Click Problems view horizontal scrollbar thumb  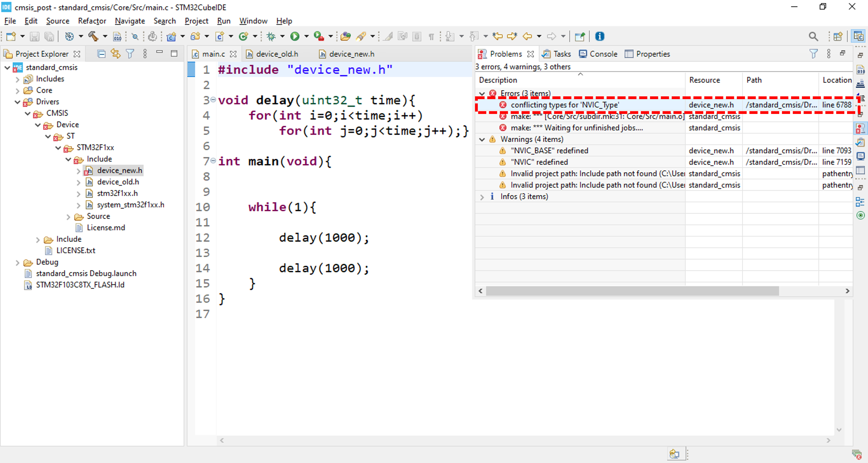[x=632, y=291]
